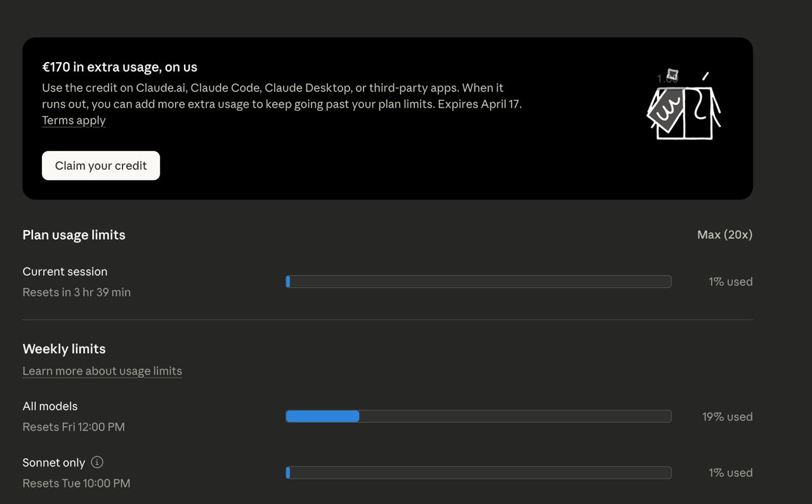Click the Plan usage limits heading
Image resolution: width=812 pixels, height=504 pixels.
(x=74, y=235)
